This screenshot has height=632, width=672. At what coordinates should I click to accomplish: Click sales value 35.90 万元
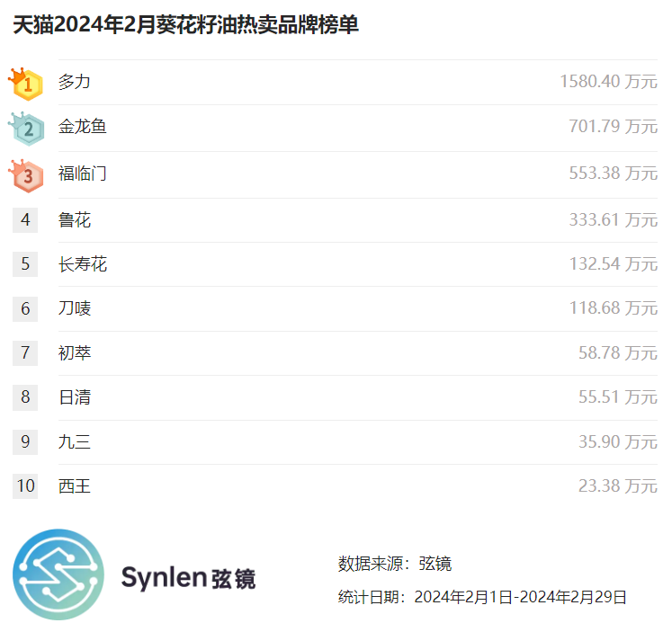617,441
